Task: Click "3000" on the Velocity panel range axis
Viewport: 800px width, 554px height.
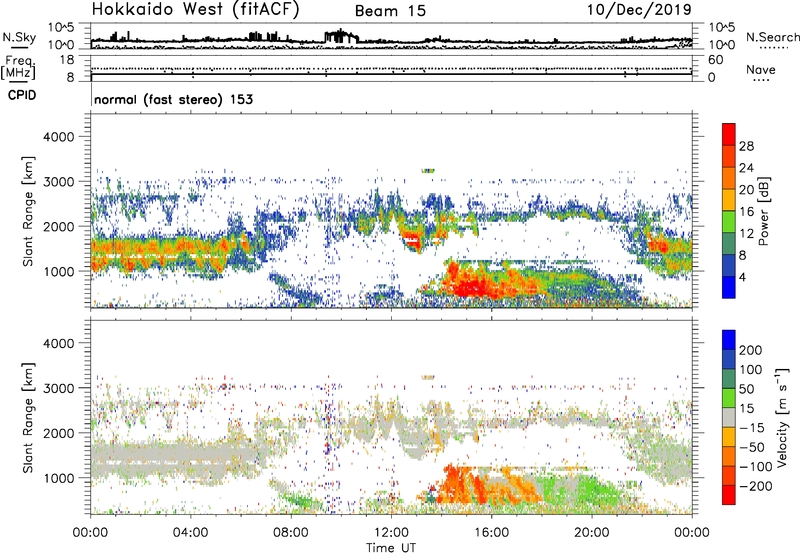Action: click(x=58, y=388)
